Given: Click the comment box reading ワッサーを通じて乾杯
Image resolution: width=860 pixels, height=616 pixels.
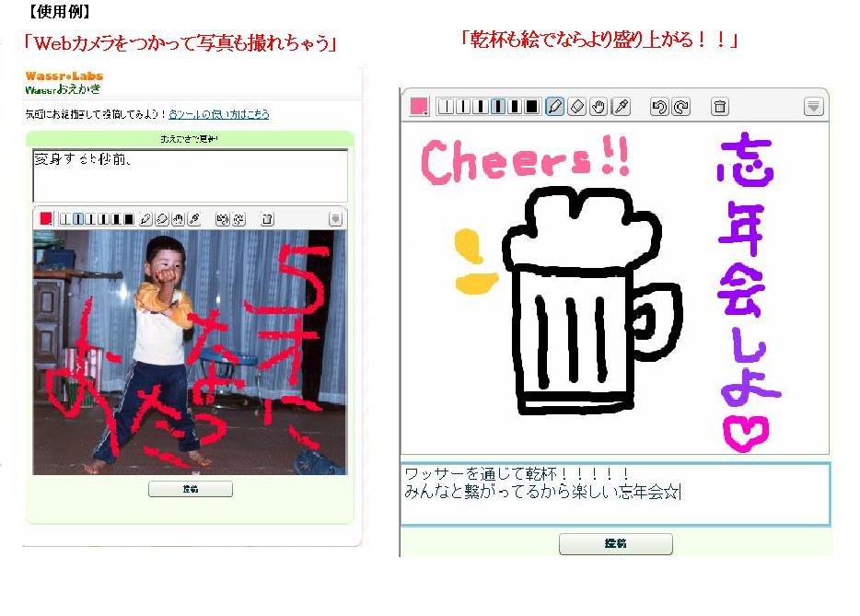Looking at the screenshot, I should tap(615, 494).
